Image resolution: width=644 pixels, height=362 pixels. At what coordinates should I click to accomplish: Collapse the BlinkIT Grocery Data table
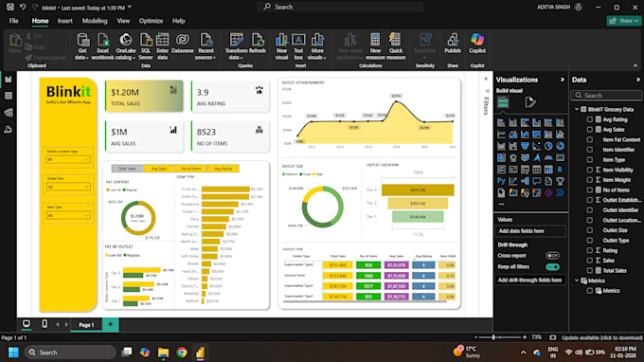(577, 109)
